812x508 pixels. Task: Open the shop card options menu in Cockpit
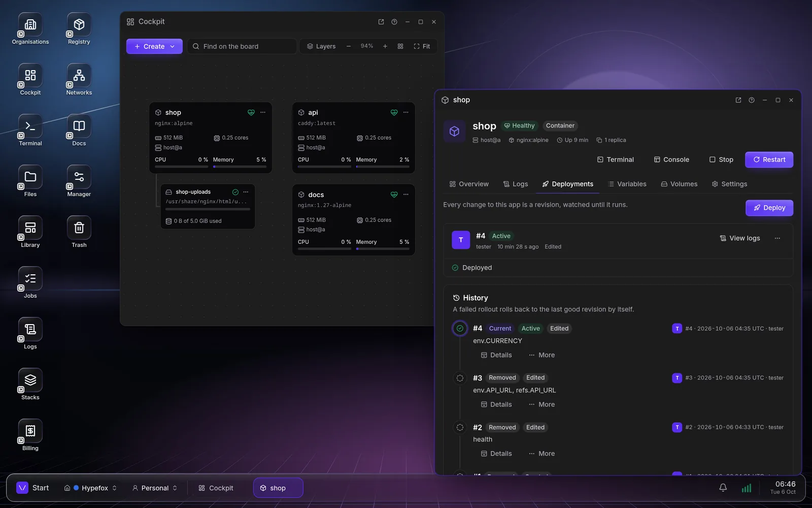click(x=263, y=112)
